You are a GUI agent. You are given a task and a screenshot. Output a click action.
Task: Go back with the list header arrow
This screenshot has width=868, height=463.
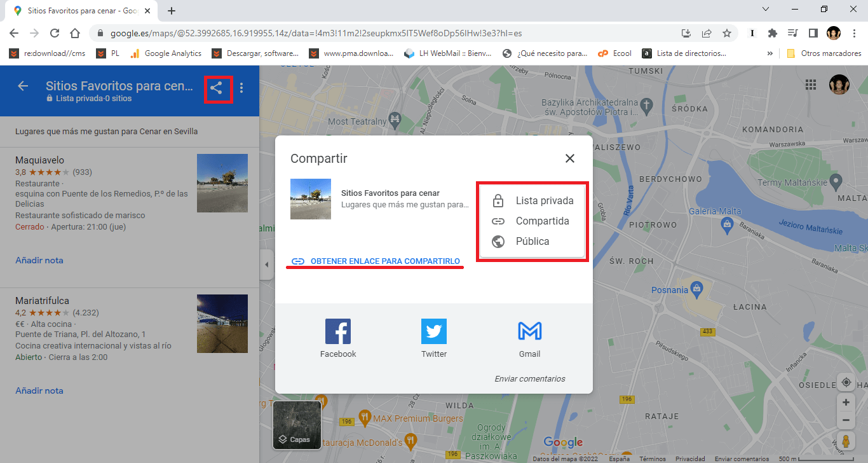pyautogui.click(x=23, y=86)
